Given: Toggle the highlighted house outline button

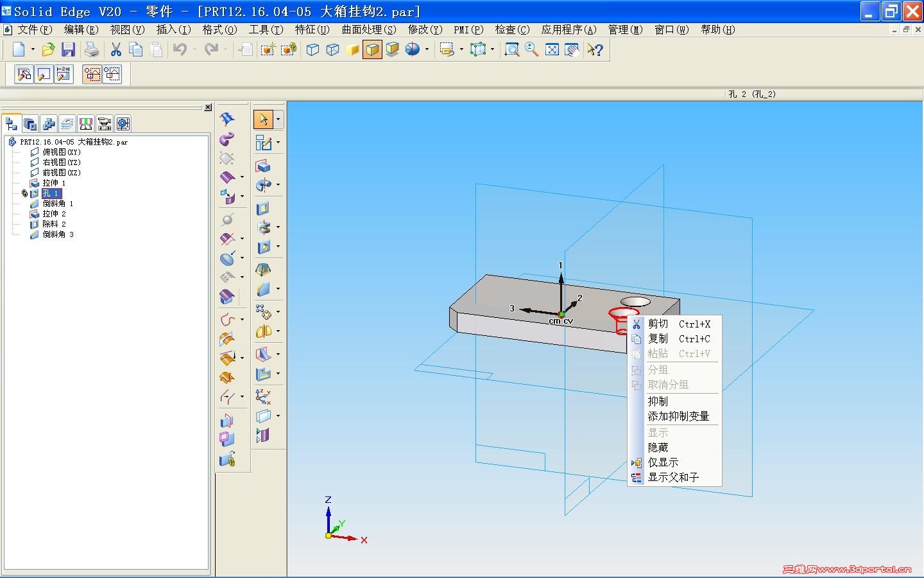Looking at the screenshot, I should (92, 74).
